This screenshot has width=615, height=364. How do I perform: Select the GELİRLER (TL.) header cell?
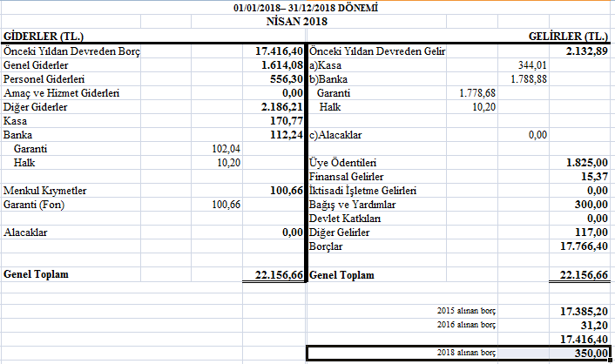tap(568, 37)
